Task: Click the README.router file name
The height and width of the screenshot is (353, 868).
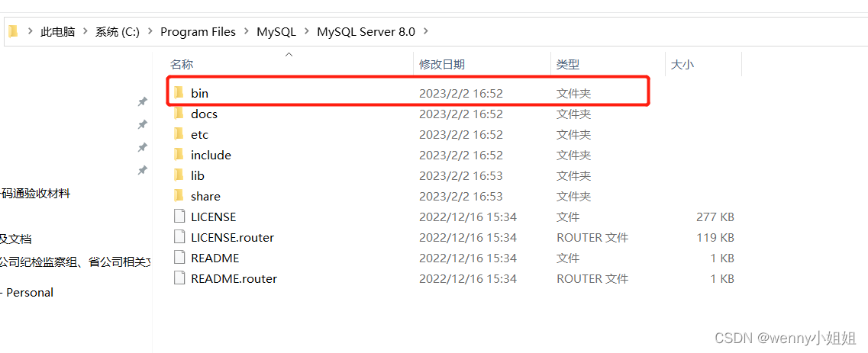Action: (234, 278)
